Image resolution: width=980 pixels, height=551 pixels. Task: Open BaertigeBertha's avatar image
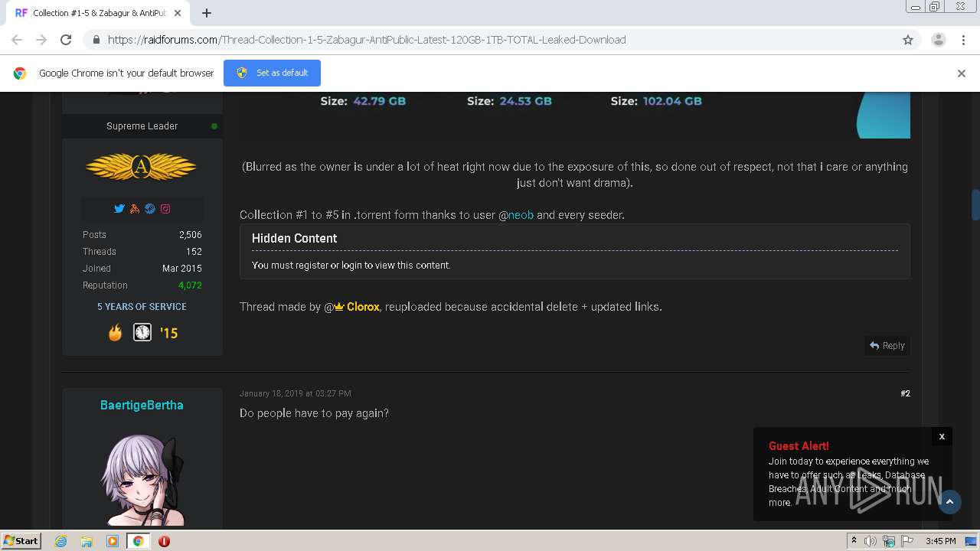(142, 478)
